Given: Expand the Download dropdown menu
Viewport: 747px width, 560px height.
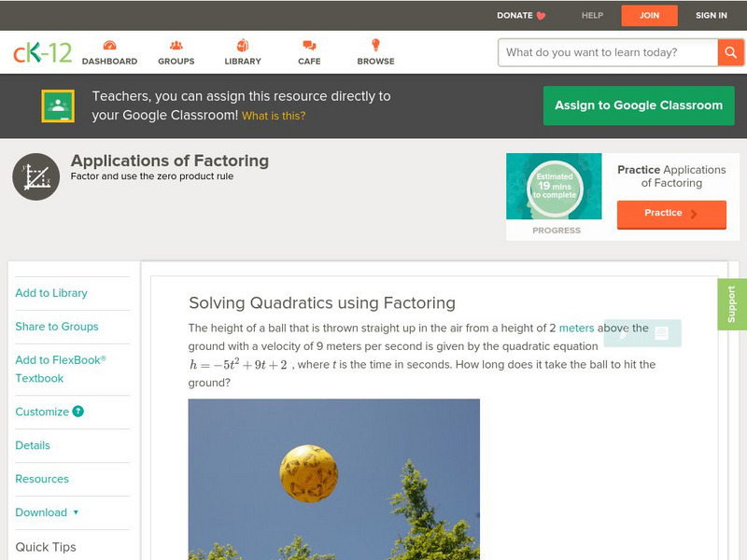Looking at the screenshot, I should pos(47,512).
